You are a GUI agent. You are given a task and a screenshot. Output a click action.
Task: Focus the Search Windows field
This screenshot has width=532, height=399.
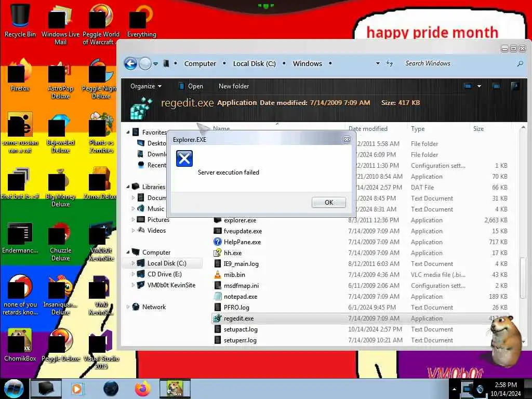click(x=458, y=63)
